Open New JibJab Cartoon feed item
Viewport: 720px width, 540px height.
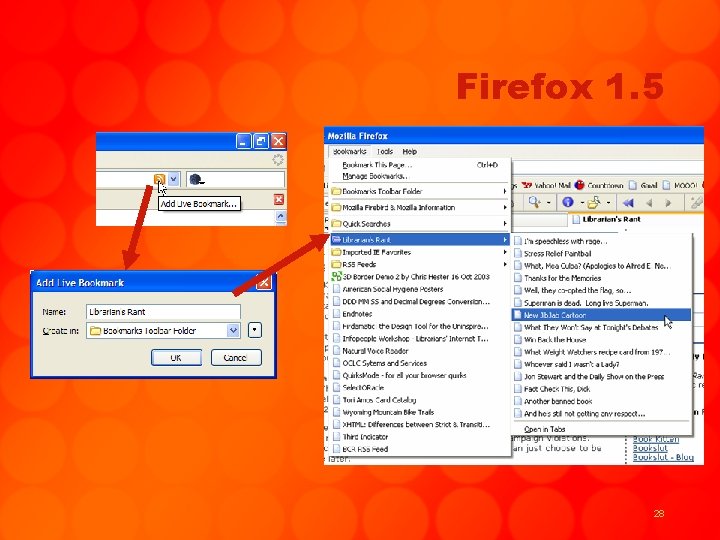[x=602, y=315]
